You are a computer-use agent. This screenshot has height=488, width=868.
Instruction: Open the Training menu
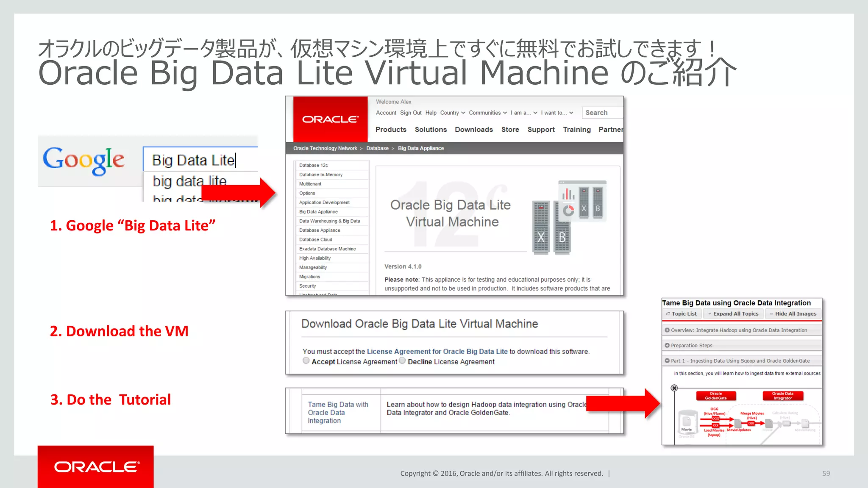576,130
